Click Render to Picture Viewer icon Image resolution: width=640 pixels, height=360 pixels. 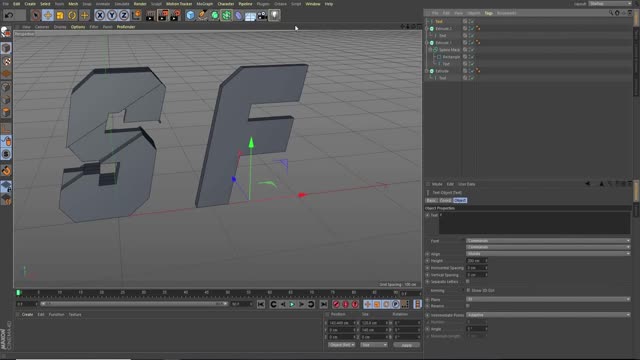tap(163, 16)
